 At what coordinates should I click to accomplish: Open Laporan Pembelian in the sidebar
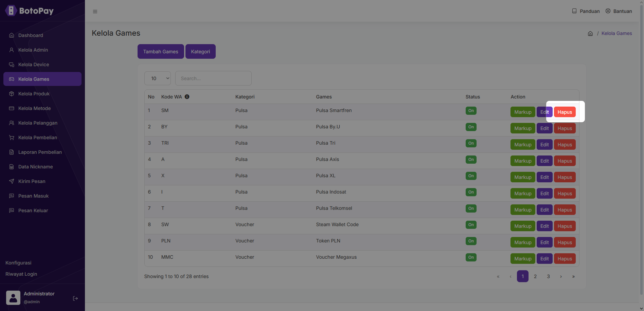coord(40,152)
